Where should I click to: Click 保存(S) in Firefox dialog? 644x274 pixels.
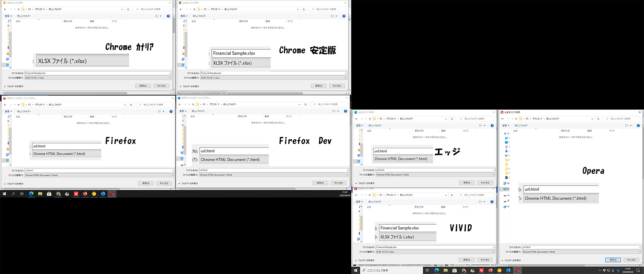coord(146,183)
